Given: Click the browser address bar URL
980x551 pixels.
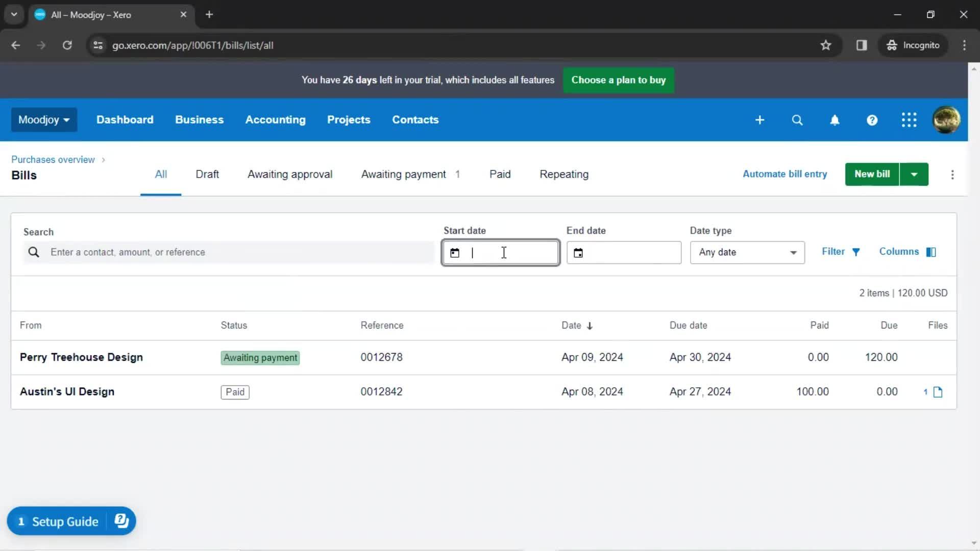Looking at the screenshot, I should [193, 45].
